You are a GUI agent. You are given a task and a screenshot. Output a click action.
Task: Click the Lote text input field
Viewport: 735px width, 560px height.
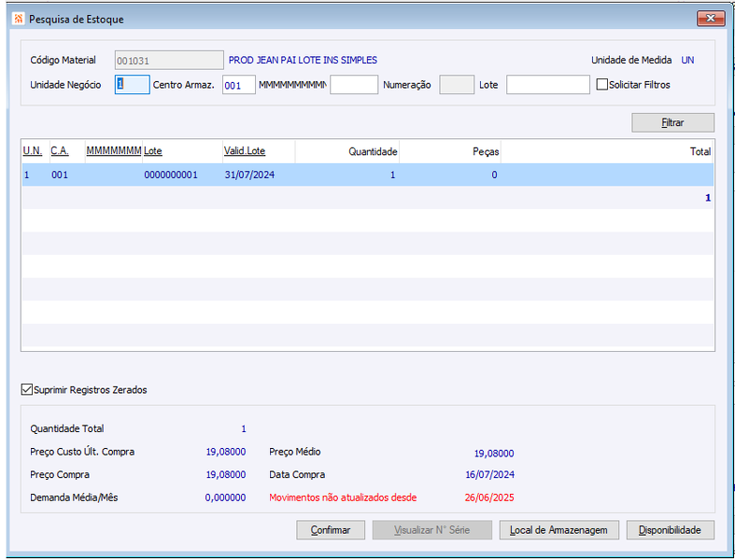point(547,85)
